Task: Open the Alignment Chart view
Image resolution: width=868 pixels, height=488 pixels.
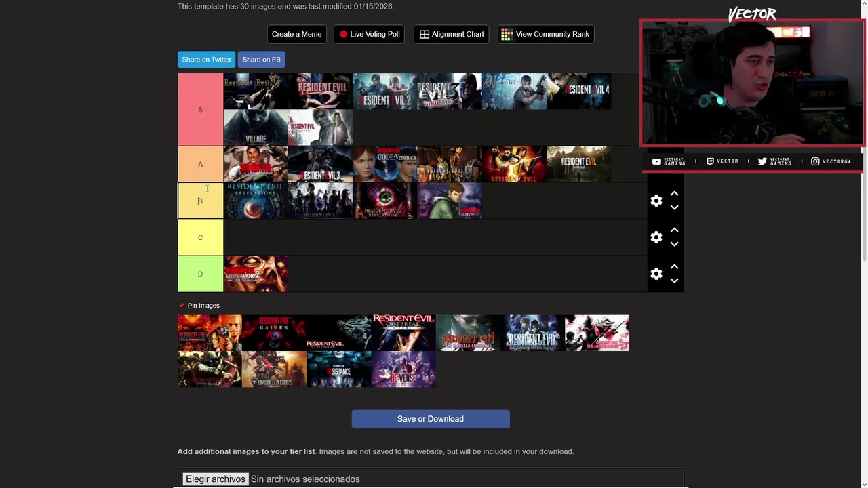Action: tap(452, 34)
